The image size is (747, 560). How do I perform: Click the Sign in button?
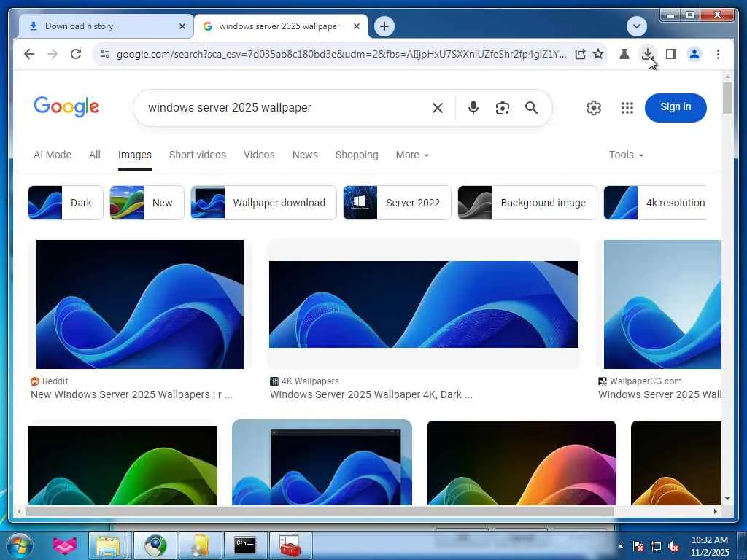[x=676, y=108]
